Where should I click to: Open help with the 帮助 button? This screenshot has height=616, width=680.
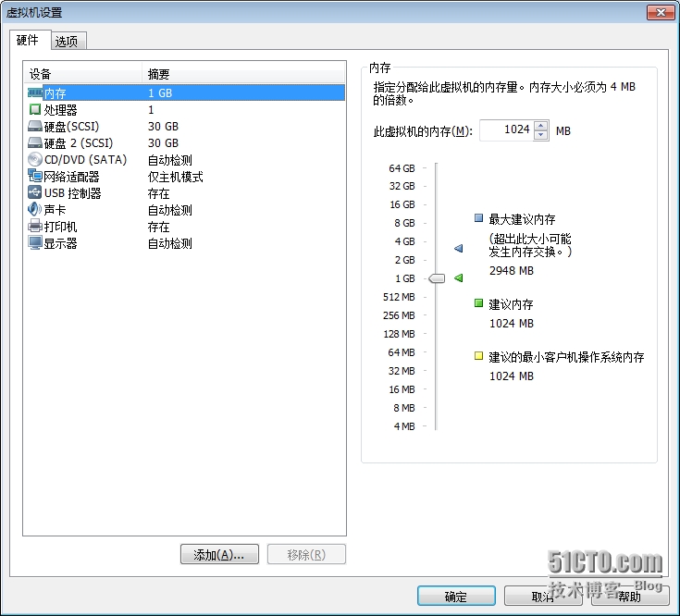point(630,597)
